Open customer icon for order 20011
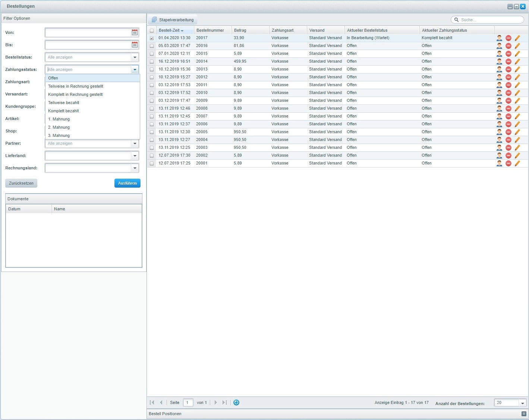Image resolution: width=529 pixels, height=420 pixels. coord(499,85)
